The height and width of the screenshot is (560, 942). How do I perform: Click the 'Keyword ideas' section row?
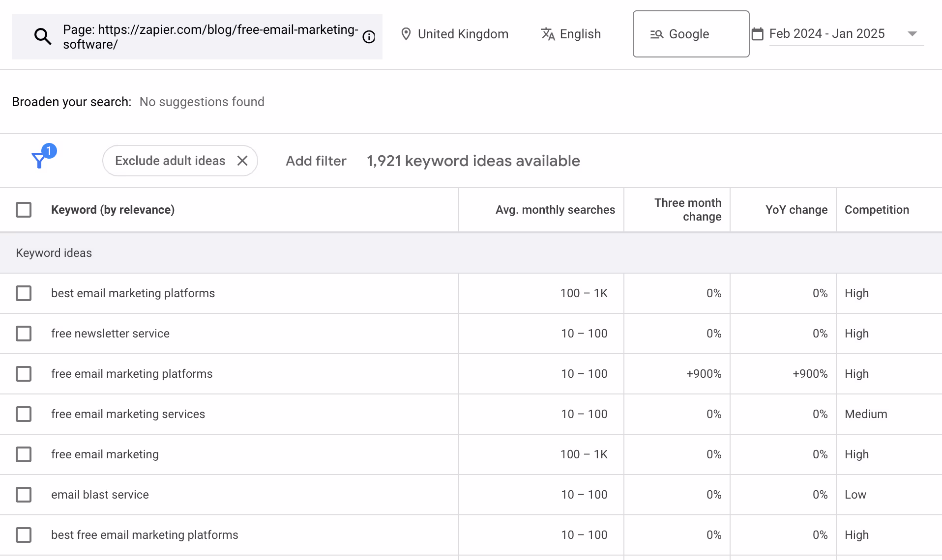tap(471, 253)
